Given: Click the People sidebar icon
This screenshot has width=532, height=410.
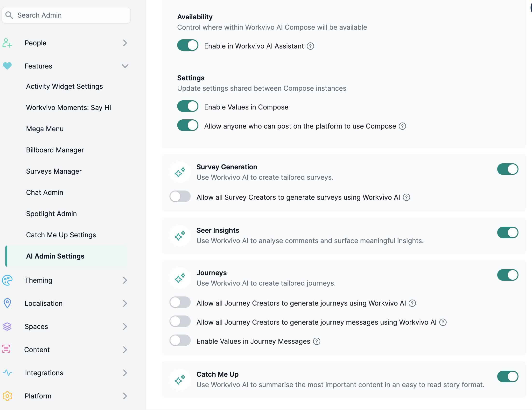Looking at the screenshot, I should [x=7, y=43].
